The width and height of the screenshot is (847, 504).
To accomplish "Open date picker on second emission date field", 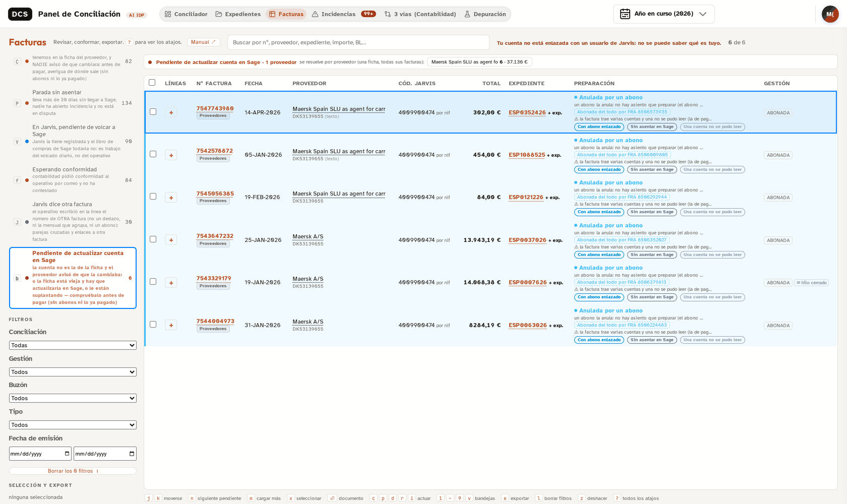I will 132,454.
